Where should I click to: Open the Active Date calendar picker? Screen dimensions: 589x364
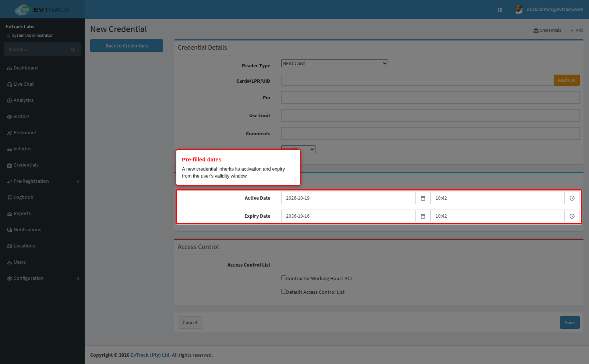[x=423, y=198]
